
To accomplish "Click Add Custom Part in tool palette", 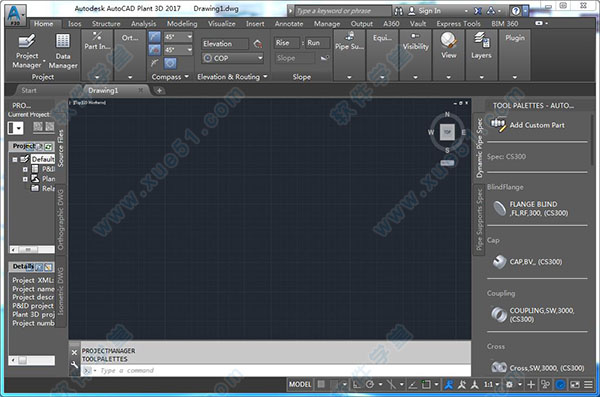I will (x=528, y=125).
